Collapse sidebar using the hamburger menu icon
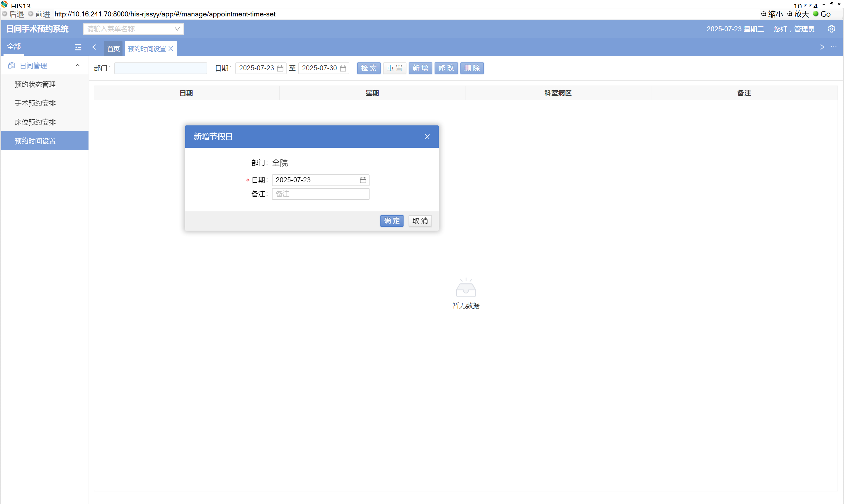Viewport: 844px width, 504px height. tap(78, 47)
